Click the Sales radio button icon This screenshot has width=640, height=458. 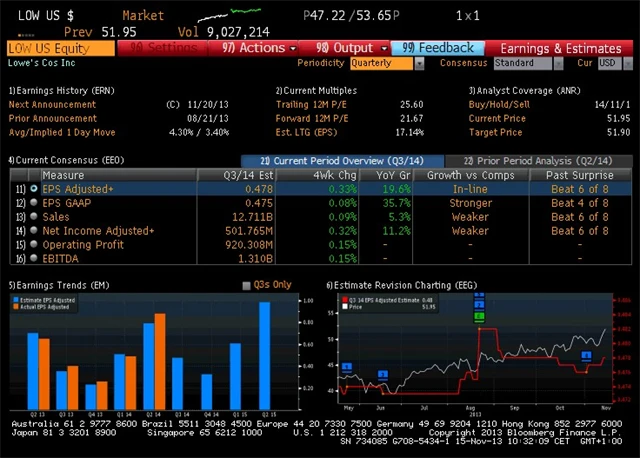pyautogui.click(x=34, y=216)
